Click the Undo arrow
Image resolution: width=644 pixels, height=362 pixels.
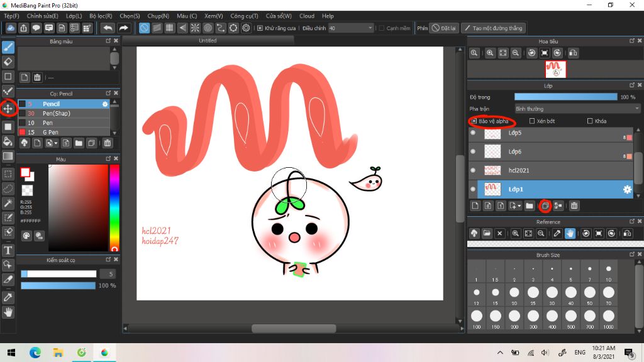pyautogui.click(x=108, y=28)
